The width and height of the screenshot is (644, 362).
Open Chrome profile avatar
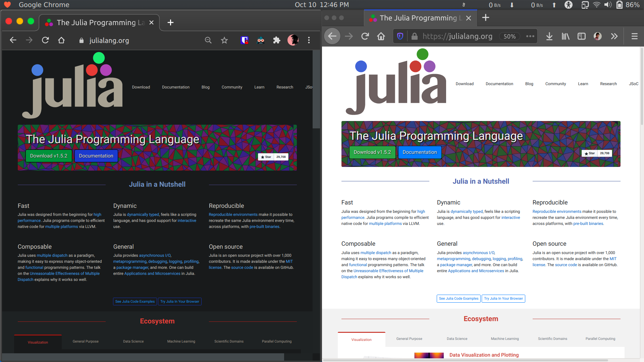pos(293,40)
